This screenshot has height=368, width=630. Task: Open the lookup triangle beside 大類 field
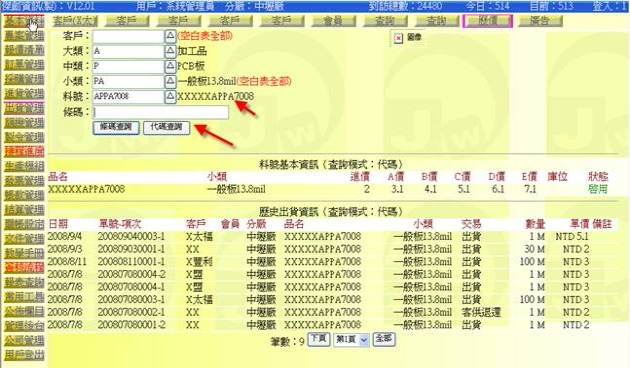[x=170, y=51]
